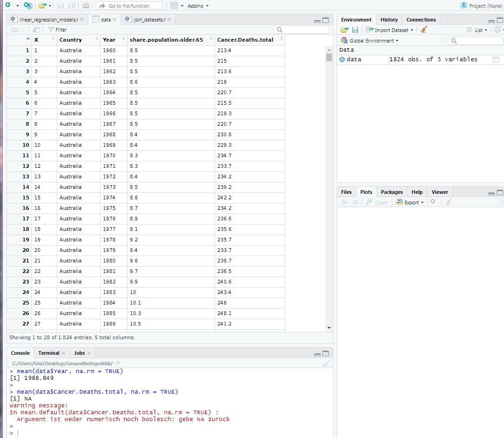Open the Import Dataset dropdown
This screenshot has width=504, height=438.
click(x=389, y=30)
